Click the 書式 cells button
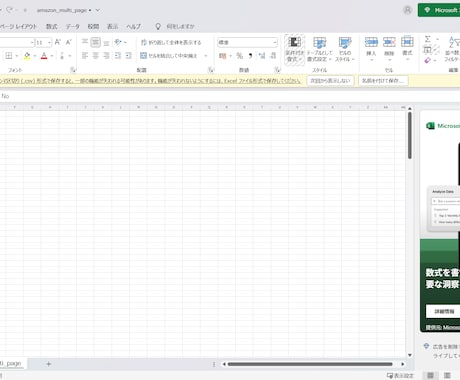The image size is (460, 380). pyautogui.click(x=407, y=49)
